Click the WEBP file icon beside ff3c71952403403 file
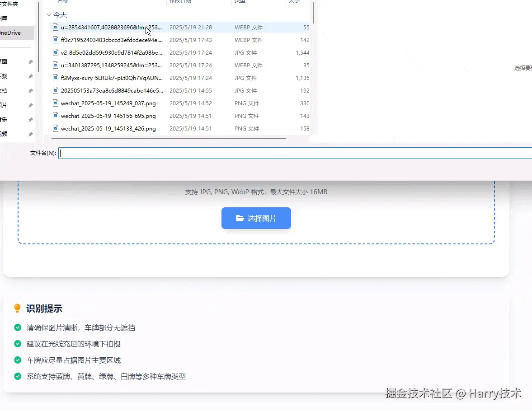The width and height of the screenshot is (532, 411). pyautogui.click(x=55, y=40)
